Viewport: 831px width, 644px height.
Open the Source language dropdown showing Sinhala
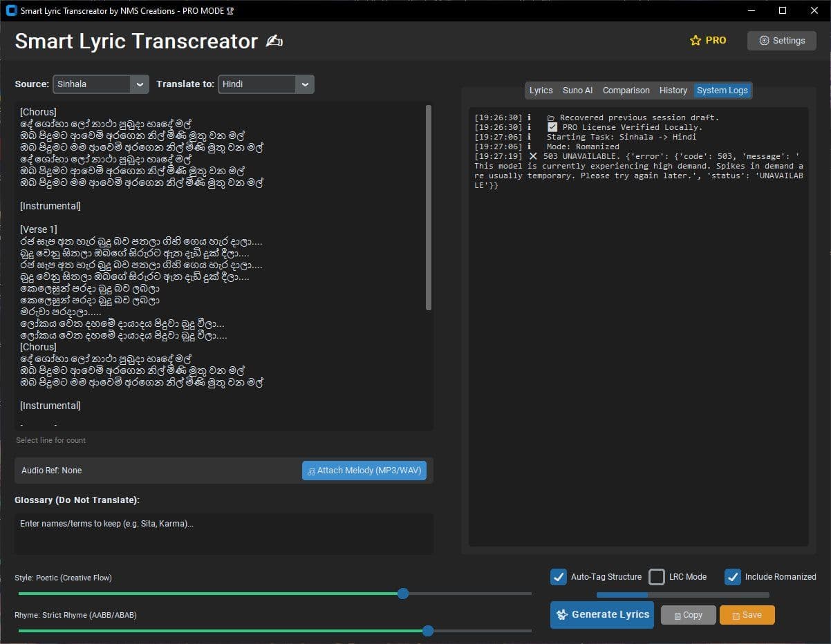click(x=101, y=84)
